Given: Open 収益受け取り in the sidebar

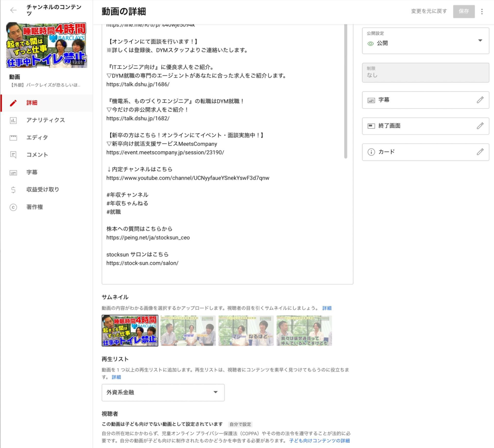Looking at the screenshot, I should [42, 189].
